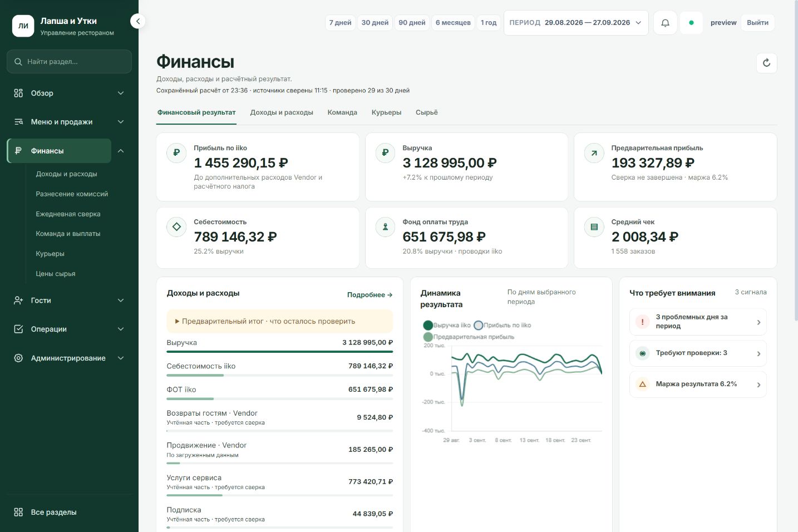This screenshot has height=532, width=798.
Task: Open the Курьеры tab in the page tabs
Action: point(387,112)
